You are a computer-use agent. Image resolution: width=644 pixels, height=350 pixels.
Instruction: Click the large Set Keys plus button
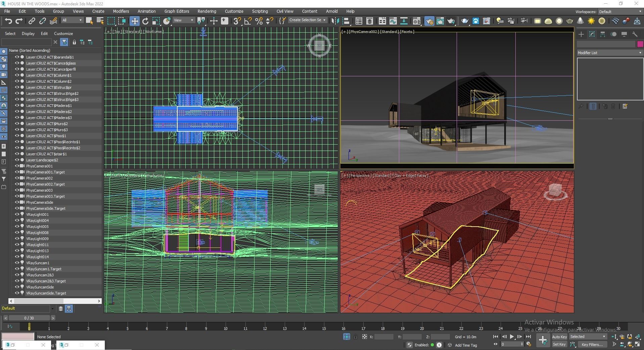(x=543, y=340)
